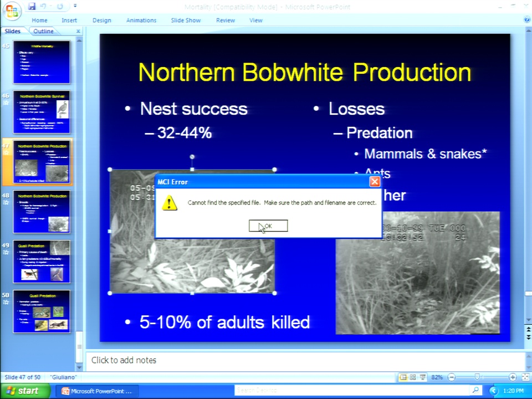Click animation star icon beside slide 46
This screenshot has height=399, width=532.
pyautogui.click(x=6, y=103)
